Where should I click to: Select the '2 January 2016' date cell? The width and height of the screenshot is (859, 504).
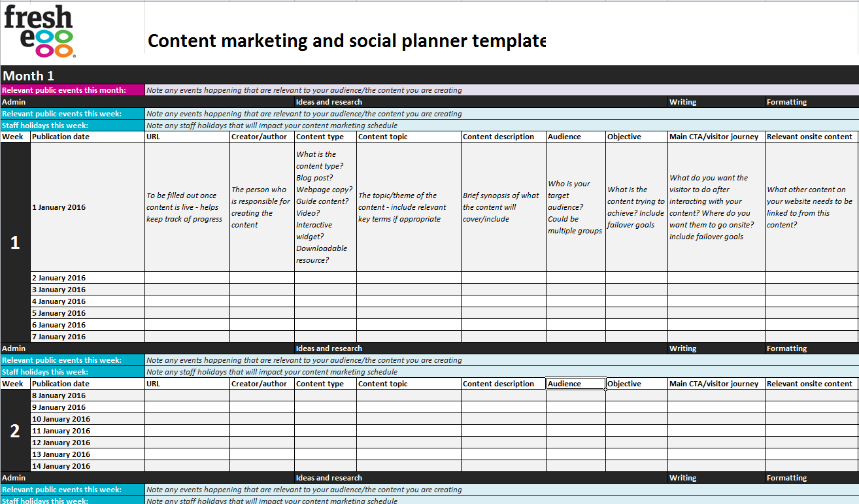point(88,278)
